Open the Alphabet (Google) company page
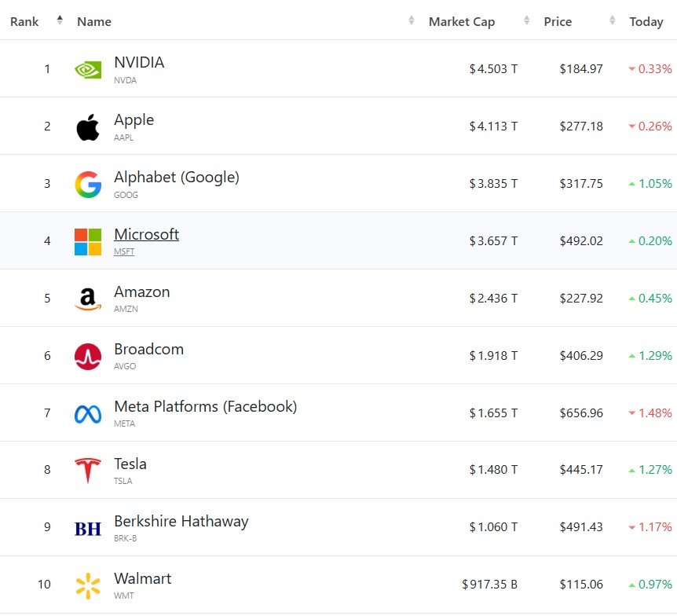 point(176,177)
